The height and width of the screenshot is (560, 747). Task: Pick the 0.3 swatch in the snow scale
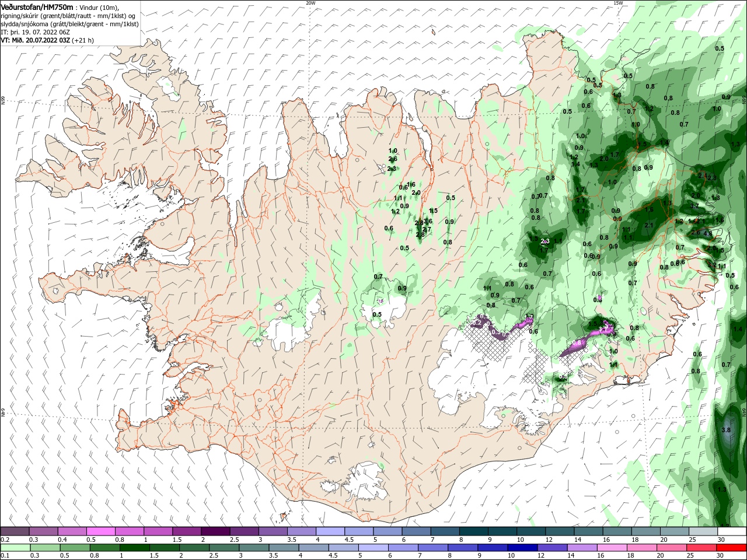[x=43, y=531]
